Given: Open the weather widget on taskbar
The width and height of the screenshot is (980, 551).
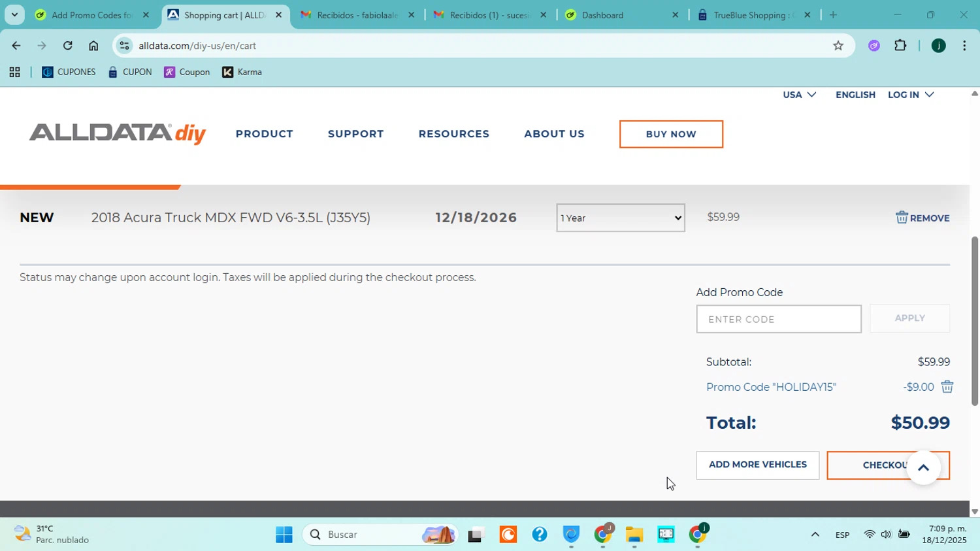Looking at the screenshot, I should (x=51, y=535).
